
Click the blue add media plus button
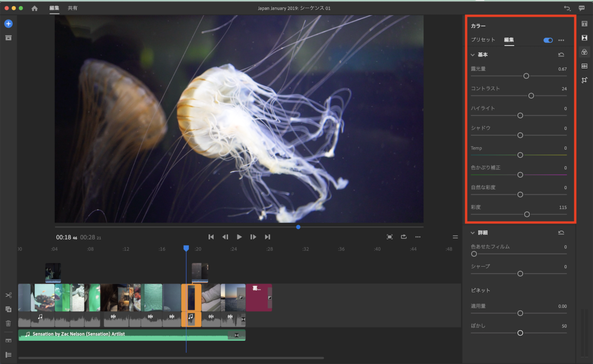(x=8, y=24)
